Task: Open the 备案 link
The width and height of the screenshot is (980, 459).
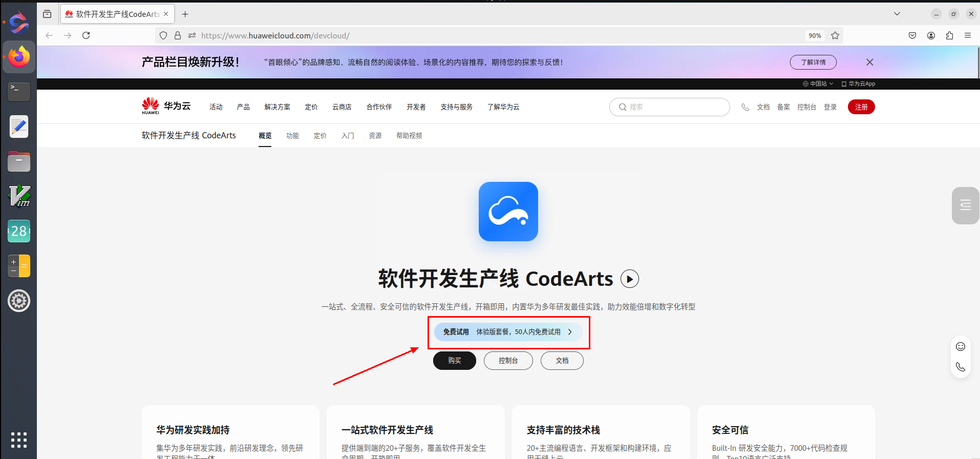Action: [783, 107]
